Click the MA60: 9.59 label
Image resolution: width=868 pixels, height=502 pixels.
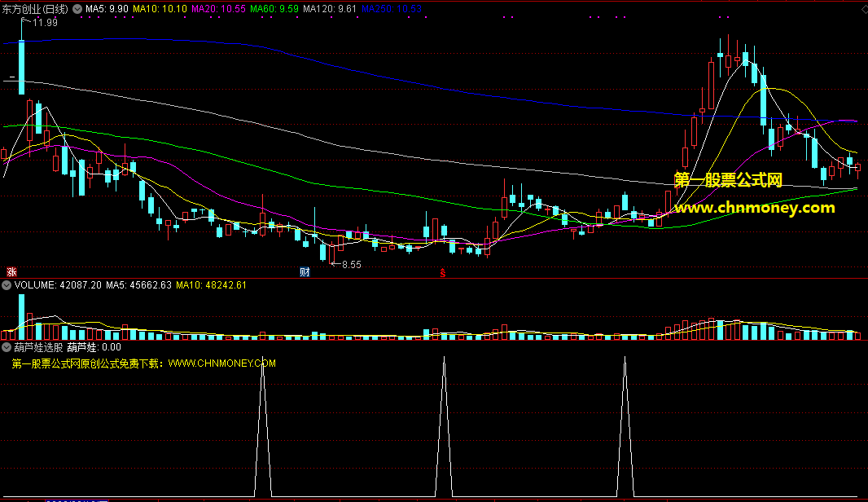(274, 9)
